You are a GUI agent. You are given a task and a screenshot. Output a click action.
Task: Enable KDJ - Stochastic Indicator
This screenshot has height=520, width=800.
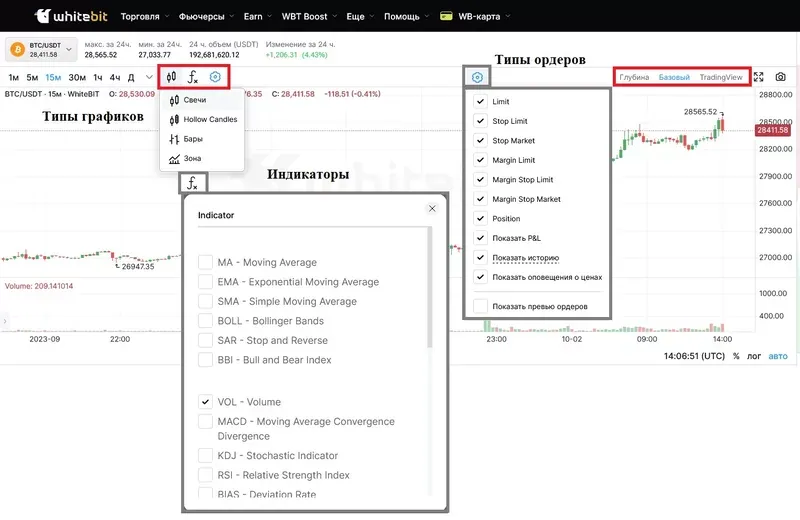pos(205,455)
